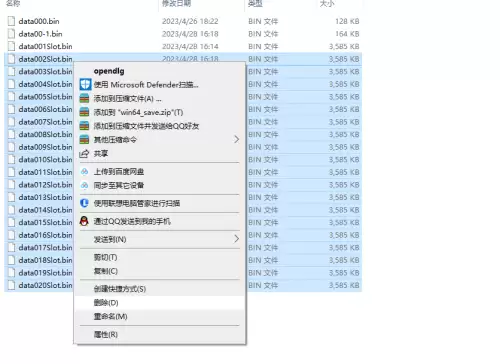
Task: Click file icon of data012Slot.bin
Action: (11, 185)
